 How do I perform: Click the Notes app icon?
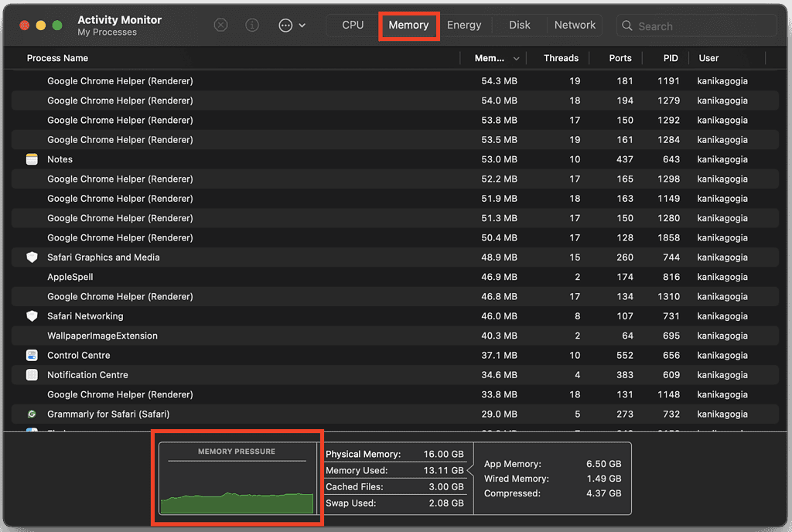point(32,159)
